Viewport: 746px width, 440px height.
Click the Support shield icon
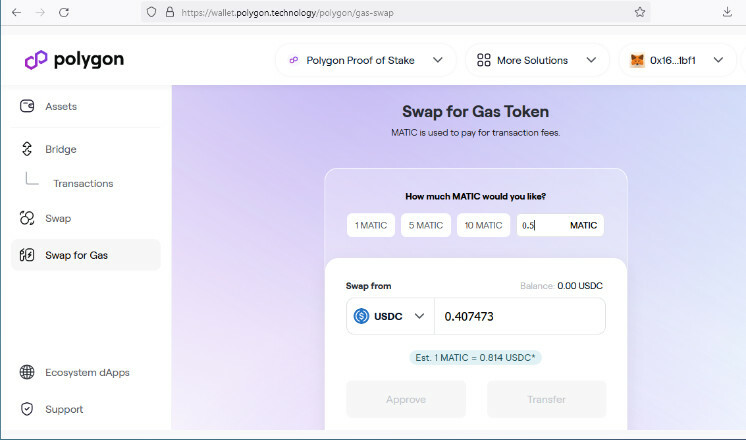pyautogui.click(x=27, y=409)
